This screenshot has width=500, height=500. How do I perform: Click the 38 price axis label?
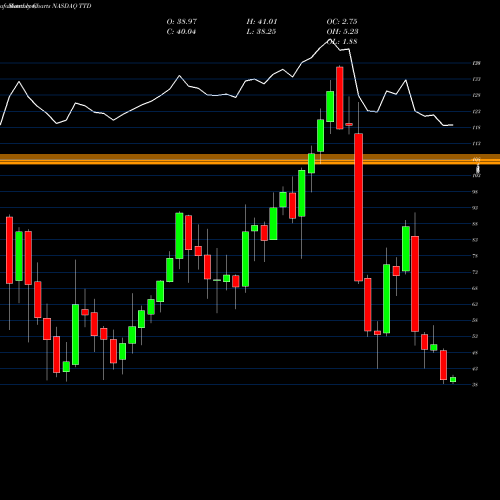(476, 384)
